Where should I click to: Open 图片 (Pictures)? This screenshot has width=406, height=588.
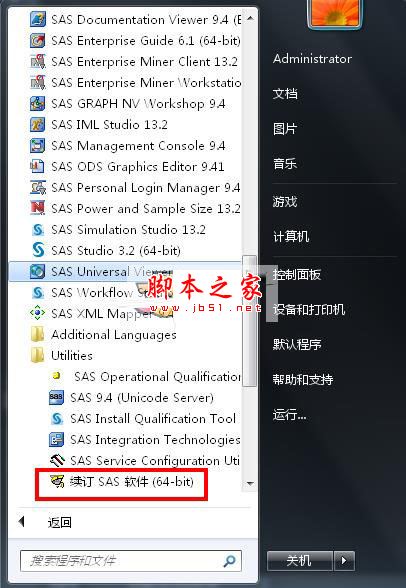(285, 129)
